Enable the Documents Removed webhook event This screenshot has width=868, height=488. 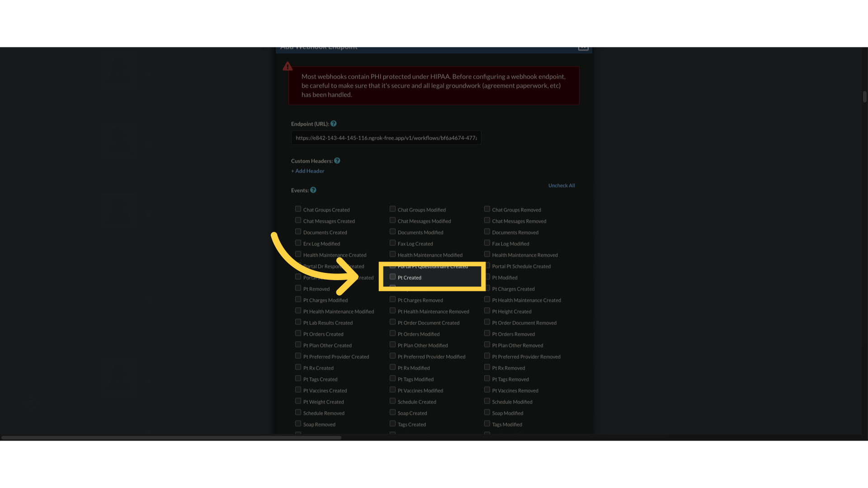point(487,231)
